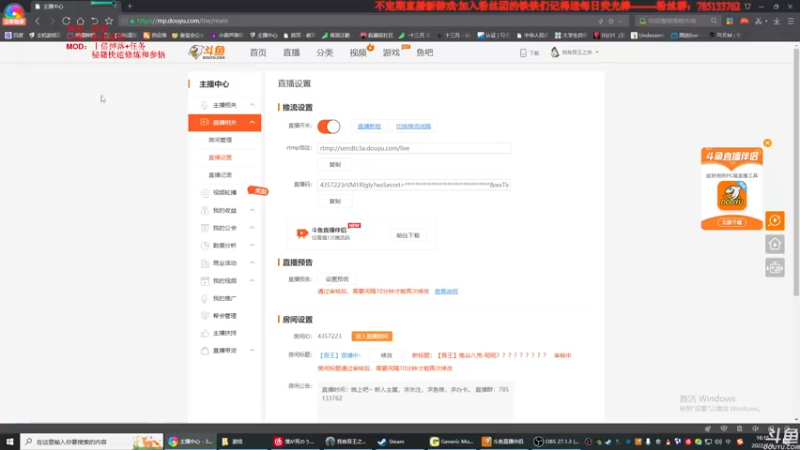Open the 切换推流线路 link
The image size is (800, 450).
click(x=413, y=127)
